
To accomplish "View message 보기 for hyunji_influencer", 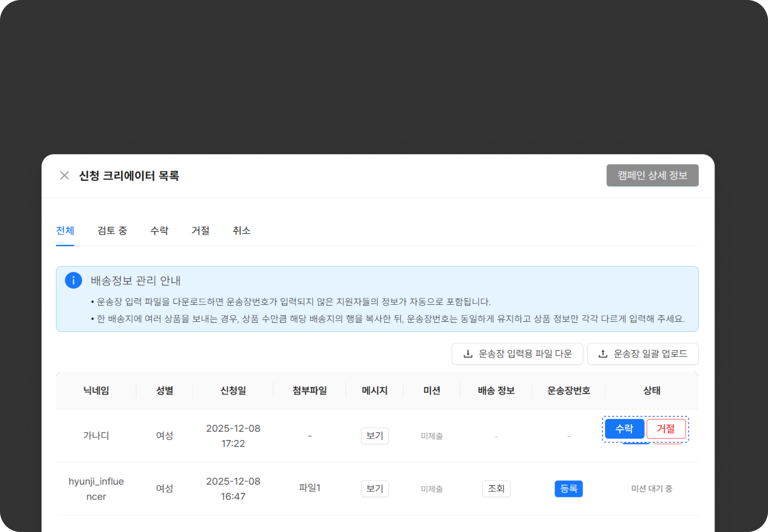I will pyautogui.click(x=375, y=489).
